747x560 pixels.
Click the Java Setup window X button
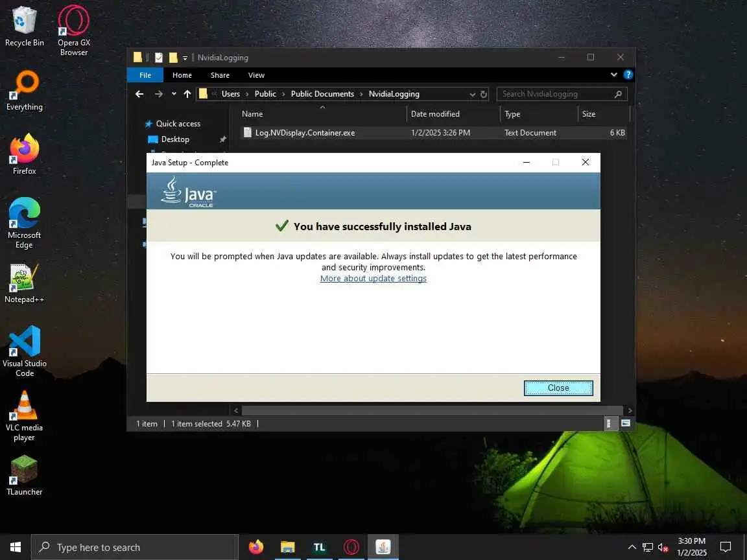coord(586,163)
